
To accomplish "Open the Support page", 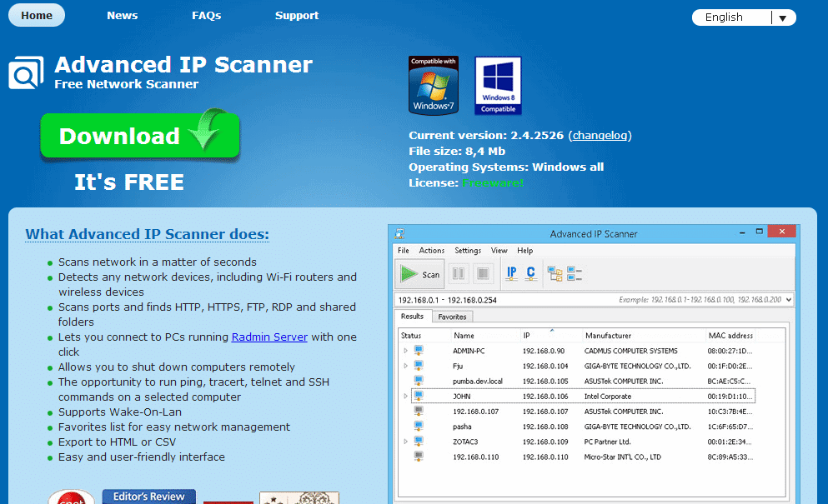I will (x=297, y=15).
